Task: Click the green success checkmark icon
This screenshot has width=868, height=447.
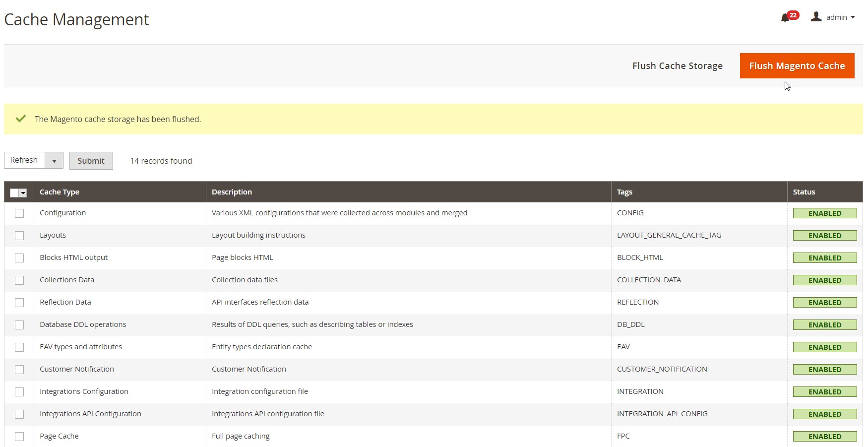Action: (21, 119)
